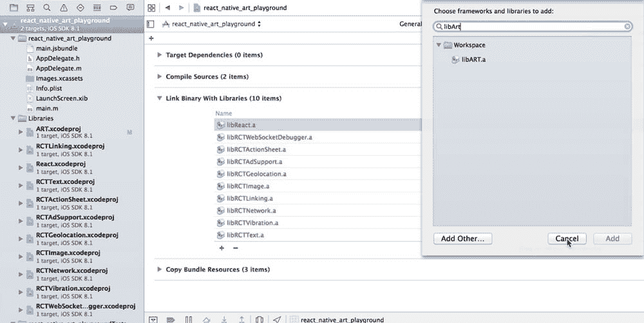
Task: Toggle breakpoints in the debug bar
Action: point(171,319)
